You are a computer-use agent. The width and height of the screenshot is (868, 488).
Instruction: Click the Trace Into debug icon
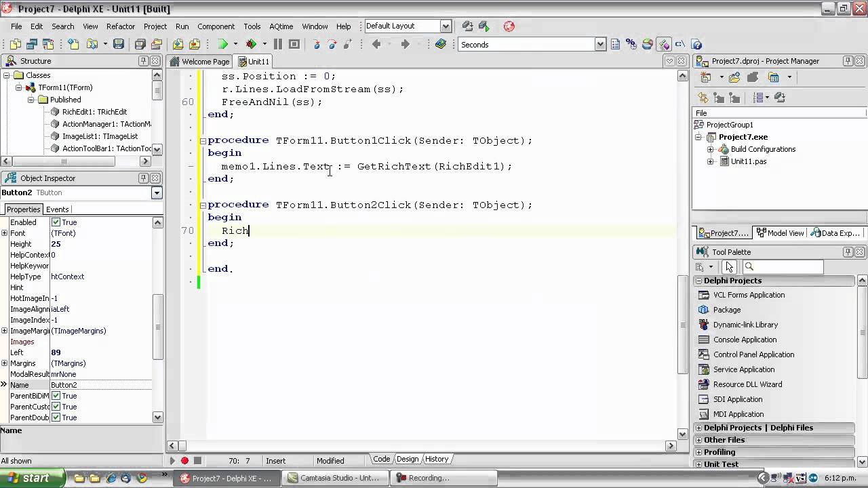[x=316, y=44]
